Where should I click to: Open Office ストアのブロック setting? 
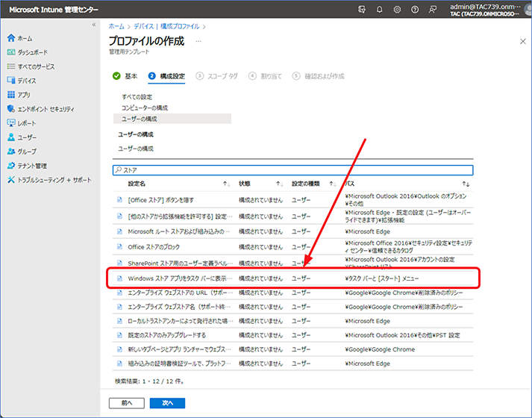pyautogui.click(x=154, y=247)
